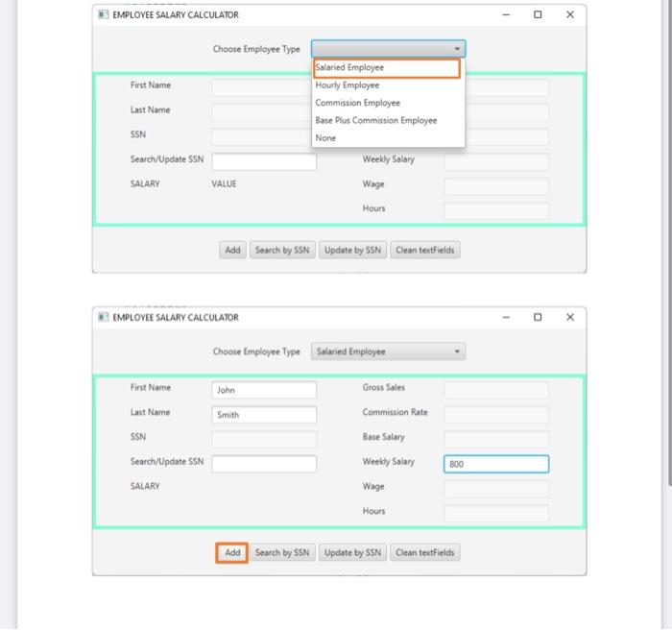Image resolution: width=672 pixels, height=630 pixels.
Task: Click the VALUE label in top window
Action: (x=224, y=184)
